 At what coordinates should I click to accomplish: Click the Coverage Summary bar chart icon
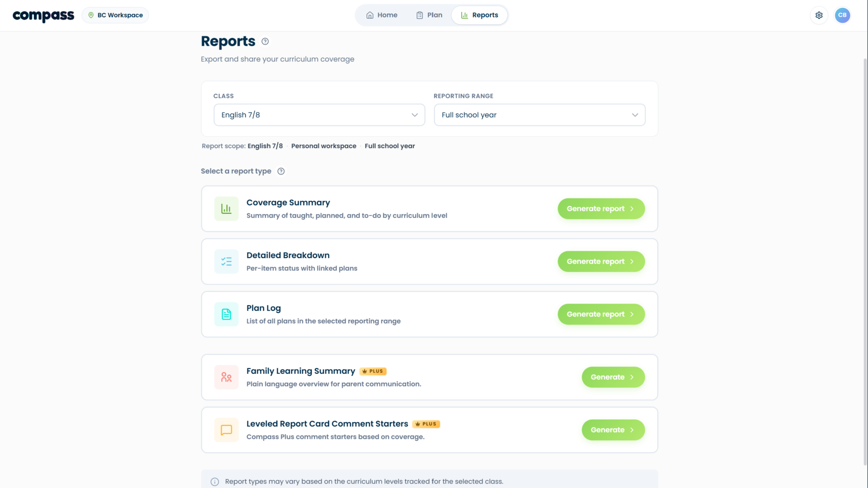click(226, 209)
